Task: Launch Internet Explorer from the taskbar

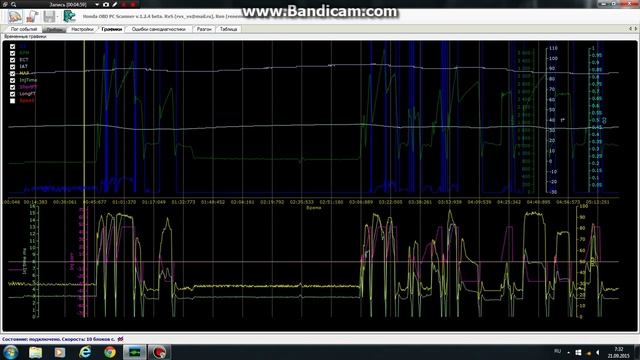Action: tap(85, 352)
